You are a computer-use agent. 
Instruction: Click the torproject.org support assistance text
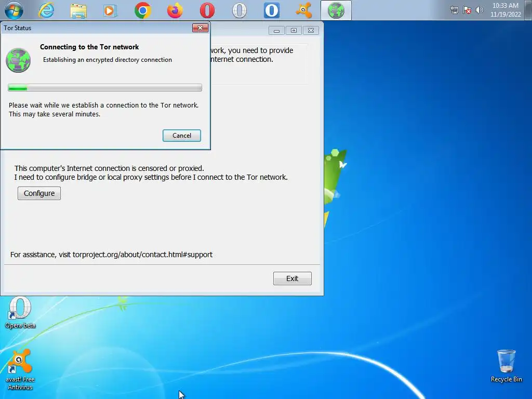pyautogui.click(x=111, y=255)
